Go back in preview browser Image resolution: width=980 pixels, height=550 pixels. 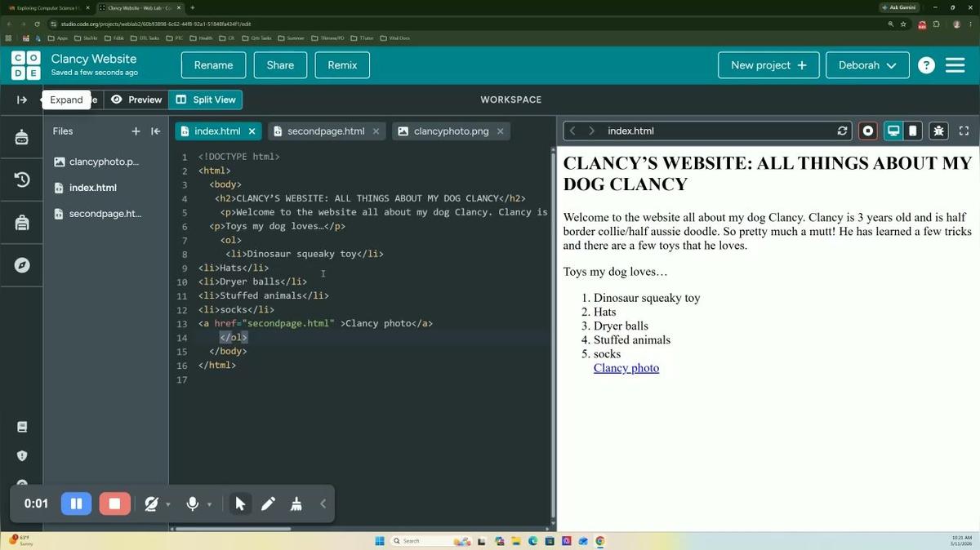[x=572, y=131]
